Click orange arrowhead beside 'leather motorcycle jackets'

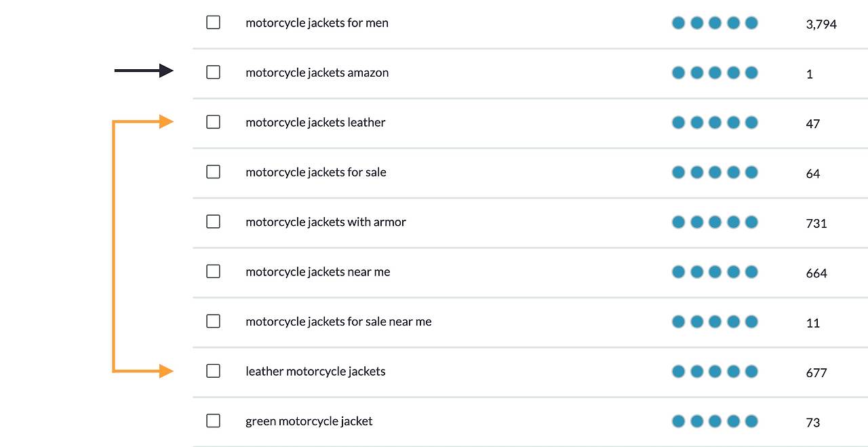[166, 371]
